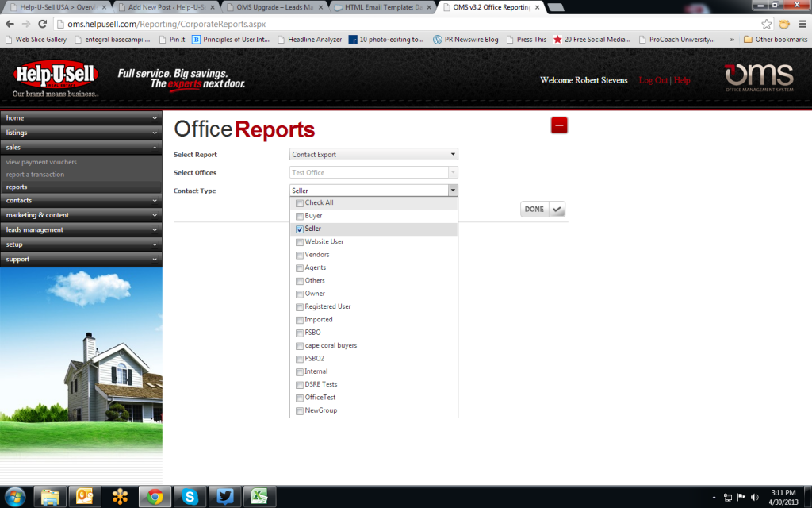
Task: Click the bookmark star in address bar
Action: pyautogui.click(x=767, y=24)
